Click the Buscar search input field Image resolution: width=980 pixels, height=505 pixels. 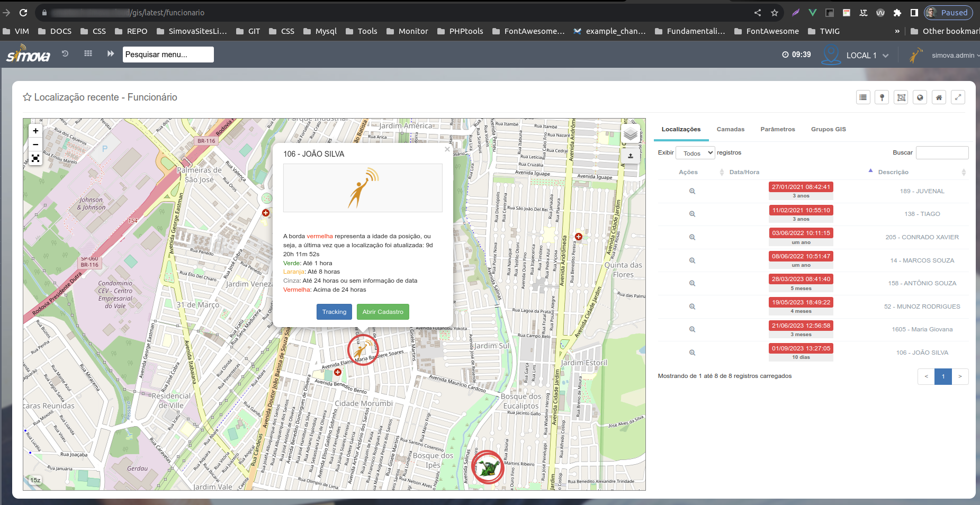pyautogui.click(x=942, y=153)
